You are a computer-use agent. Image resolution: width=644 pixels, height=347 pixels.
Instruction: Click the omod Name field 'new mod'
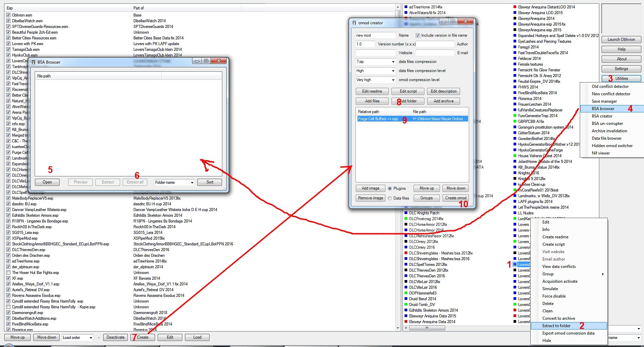[375, 35]
